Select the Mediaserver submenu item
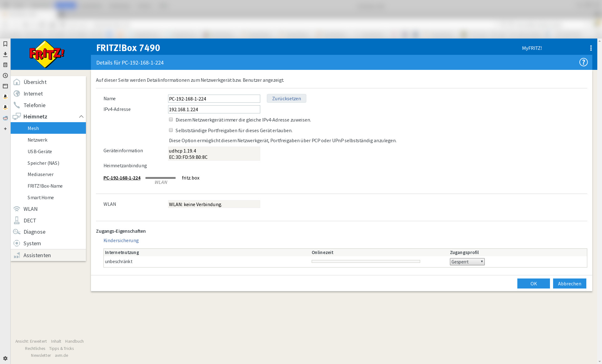The width and height of the screenshot is (602, 364). (48, 174)
